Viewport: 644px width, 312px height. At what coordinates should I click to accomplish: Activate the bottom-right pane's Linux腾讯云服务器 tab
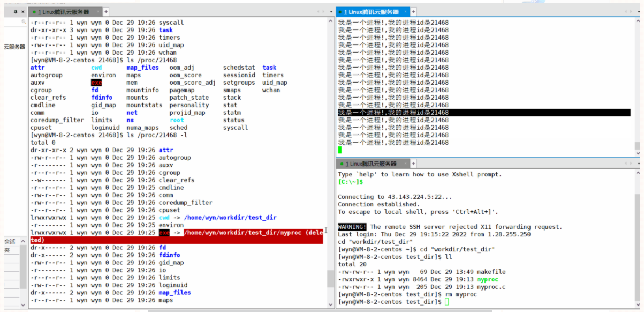(373, 164)
